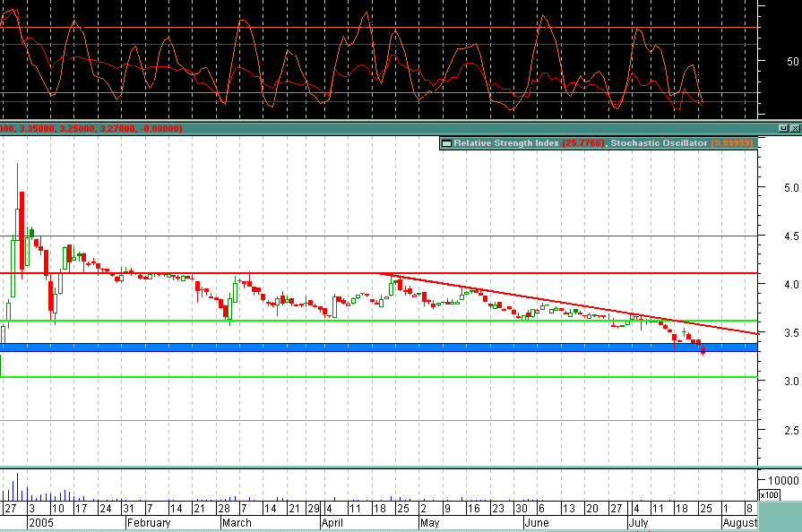Click the 2005 year label on date axis
The height and width of the screenshot is (532, 802).
click(41, 522)
